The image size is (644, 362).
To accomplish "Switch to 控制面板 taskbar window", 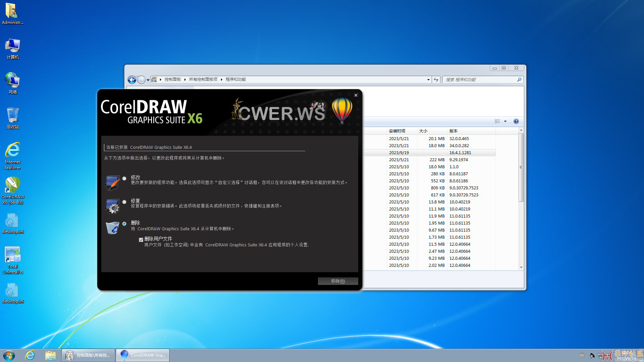I will click(88, 355).
